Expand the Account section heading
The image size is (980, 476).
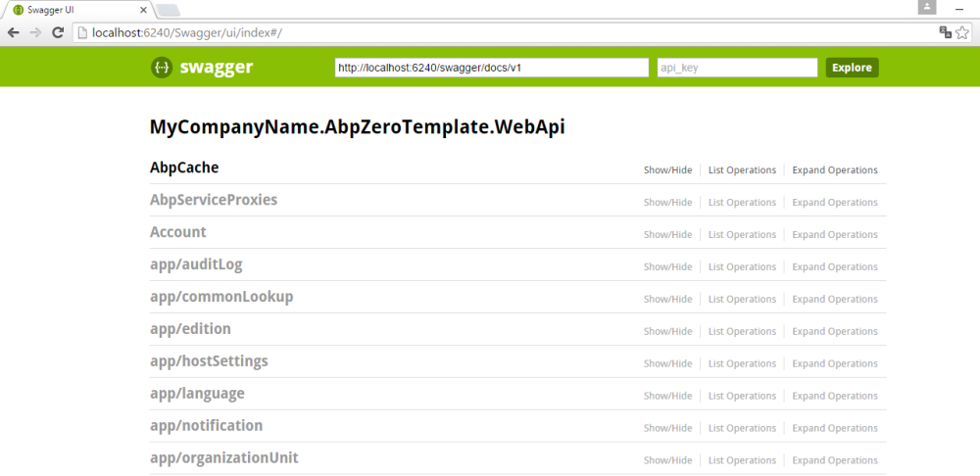pos(178,232)
